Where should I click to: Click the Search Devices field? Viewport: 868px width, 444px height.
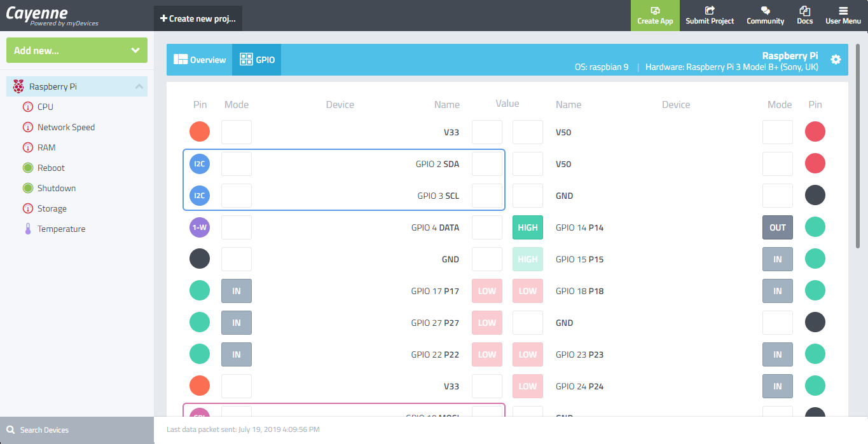pyautogui.click(x=77, y=430)
